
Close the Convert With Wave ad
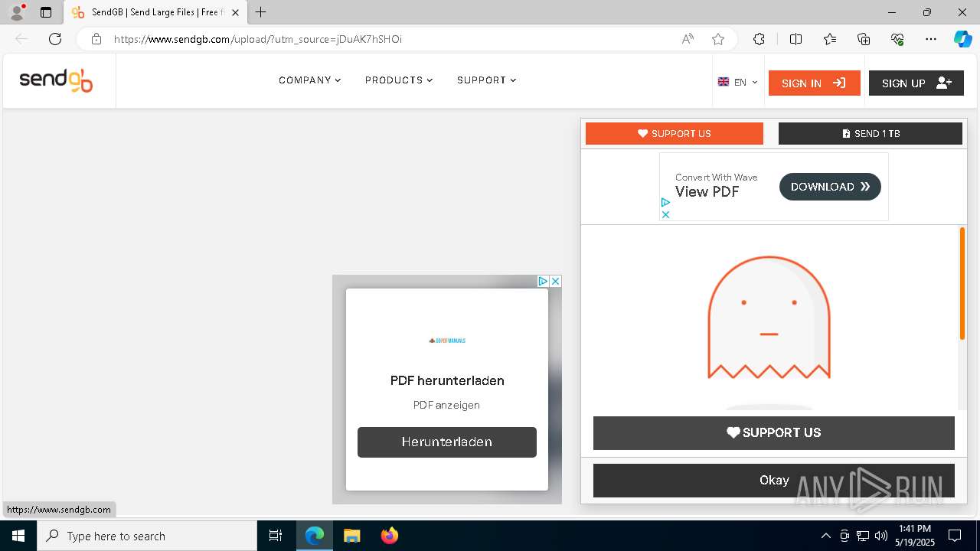665,214
